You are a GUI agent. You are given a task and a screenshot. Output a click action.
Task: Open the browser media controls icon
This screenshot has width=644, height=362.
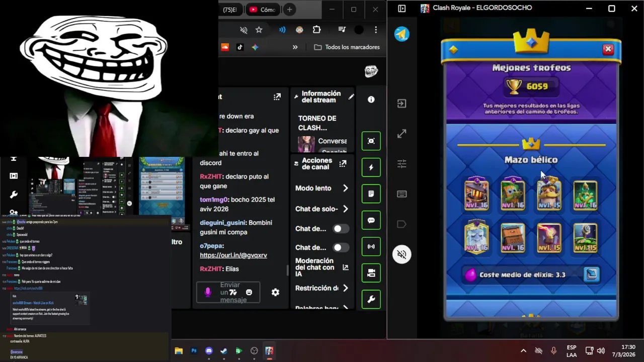(342, 30)
